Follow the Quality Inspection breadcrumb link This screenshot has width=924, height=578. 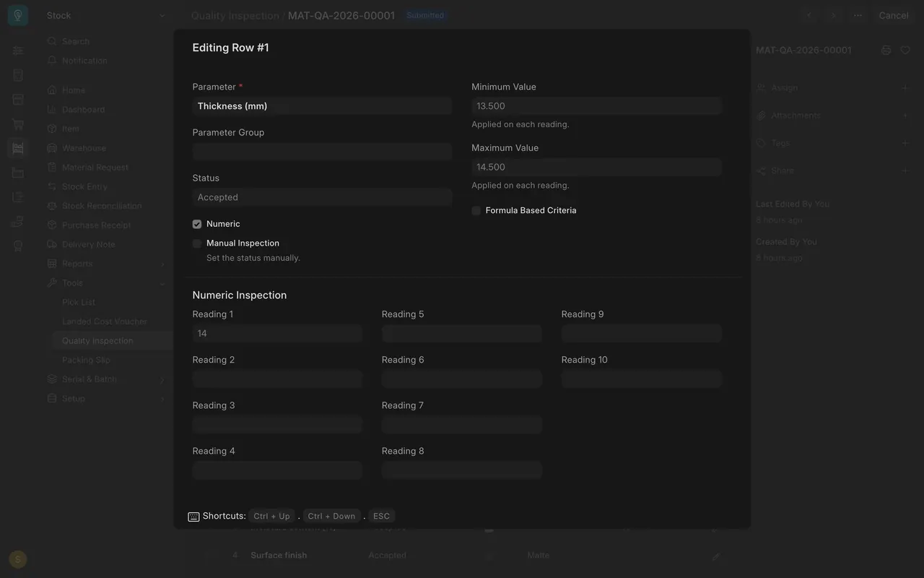pyautogui.click(x=235, y=15)
